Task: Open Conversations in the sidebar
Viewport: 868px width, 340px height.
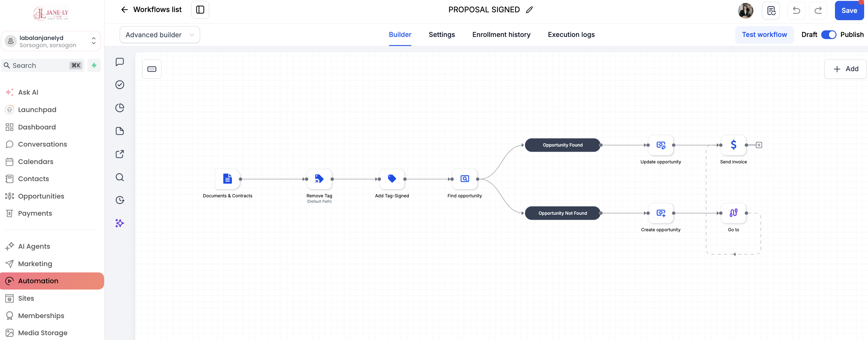Action: tap(42, 144)
